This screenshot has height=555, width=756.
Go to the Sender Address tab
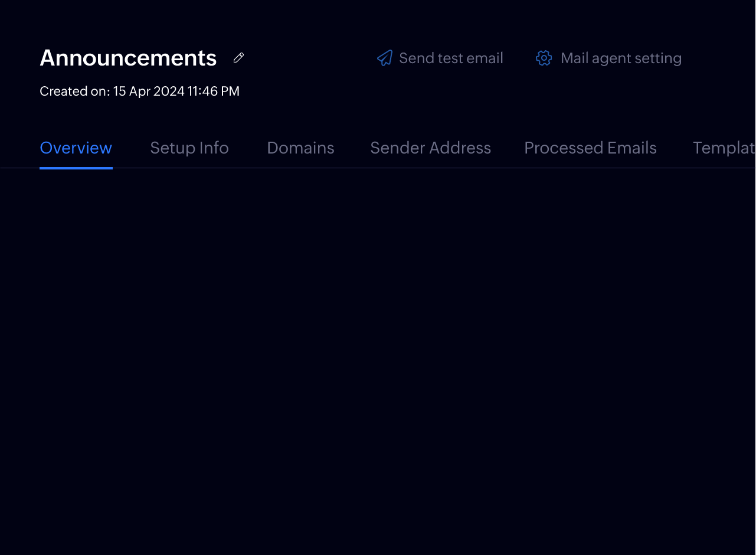[430, 148]
